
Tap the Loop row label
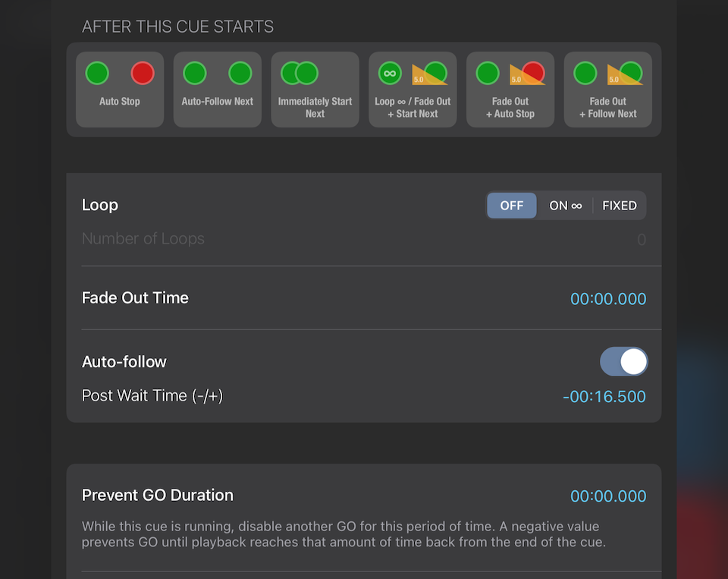tap(100, 205)
